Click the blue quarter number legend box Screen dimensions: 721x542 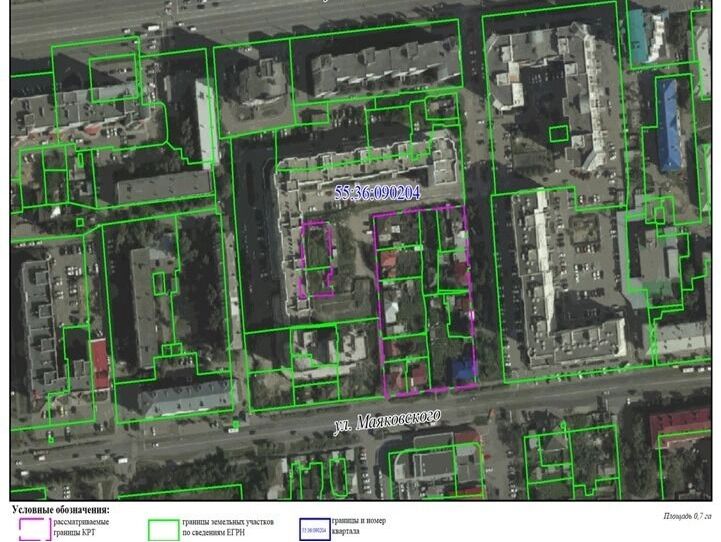point(314,527)
